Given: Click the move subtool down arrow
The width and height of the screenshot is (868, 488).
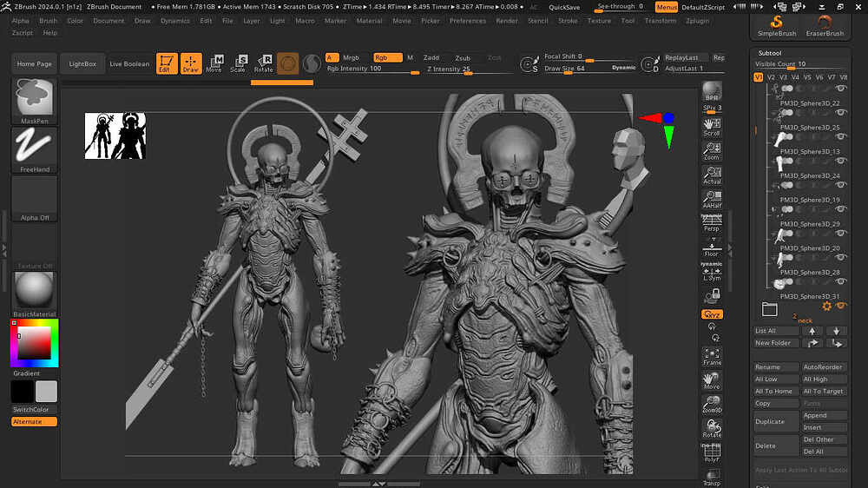Looking at the screenshot, I should click(x=837, y=331).
